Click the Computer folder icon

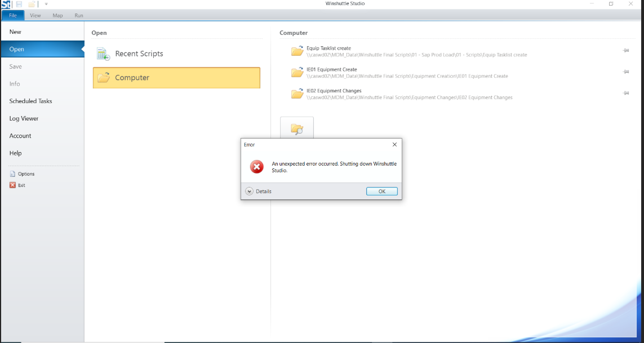tap(104, 77)
